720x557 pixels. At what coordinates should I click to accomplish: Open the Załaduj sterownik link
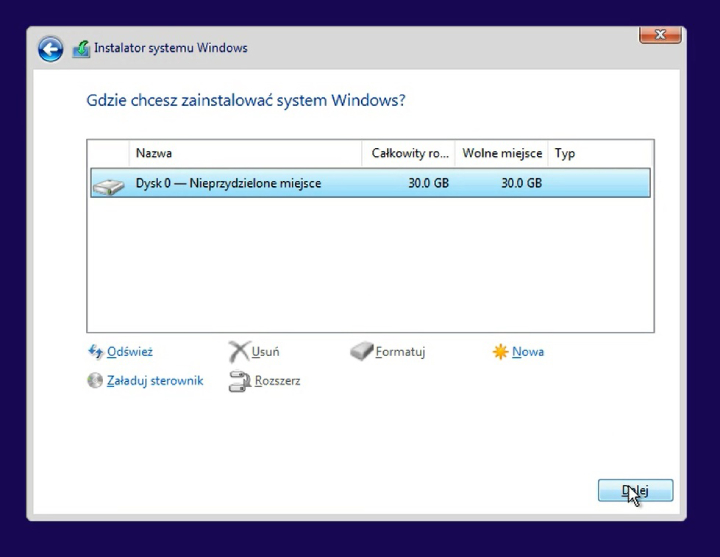(155, 381)
